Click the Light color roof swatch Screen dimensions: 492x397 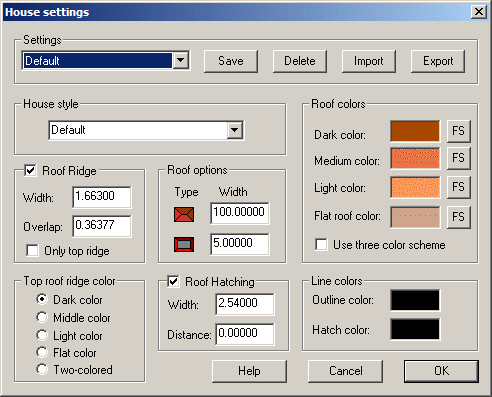pyautogui.click(x=415, y=187)
